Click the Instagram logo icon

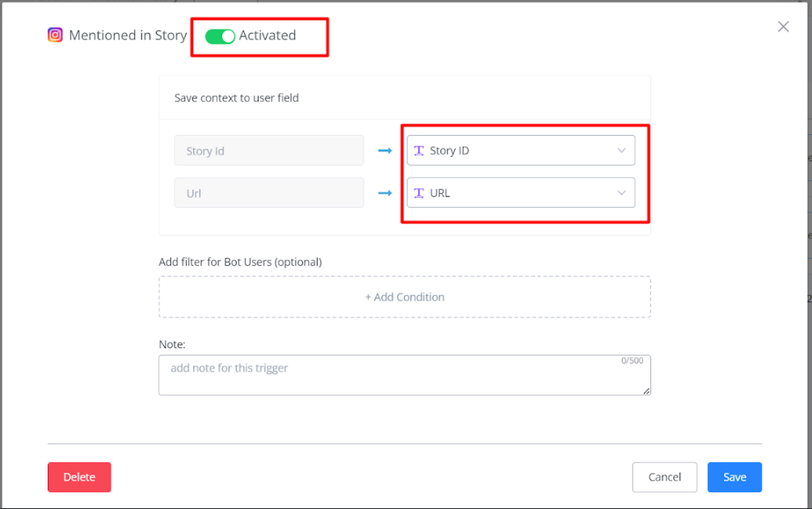tap(55, 36)
